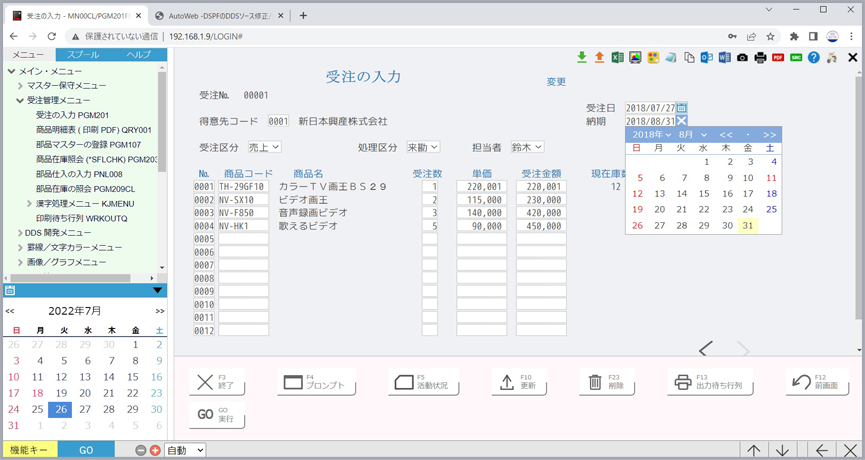Click the camera screenshot icon
This screenshot has width=865, height=460.
tap(742, 58)
